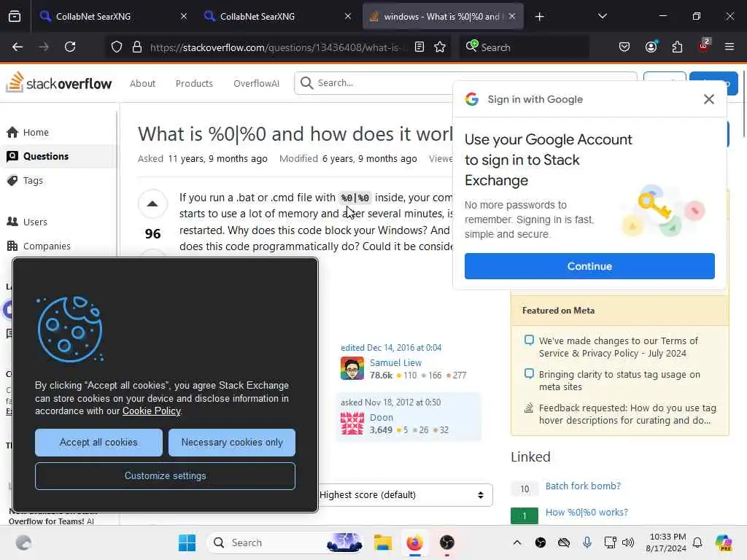Select the windows - What is %0|%0 tab
This screenshot has height=560, width=747.
(x=441, y=16)
